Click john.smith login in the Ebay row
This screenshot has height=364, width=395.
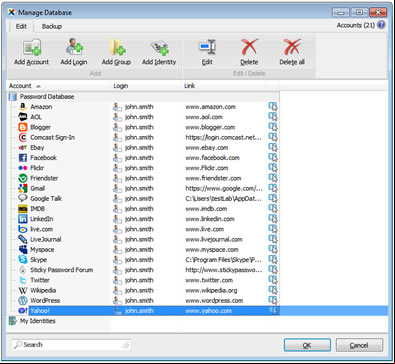pyautogui.click(x=139, y=147)
